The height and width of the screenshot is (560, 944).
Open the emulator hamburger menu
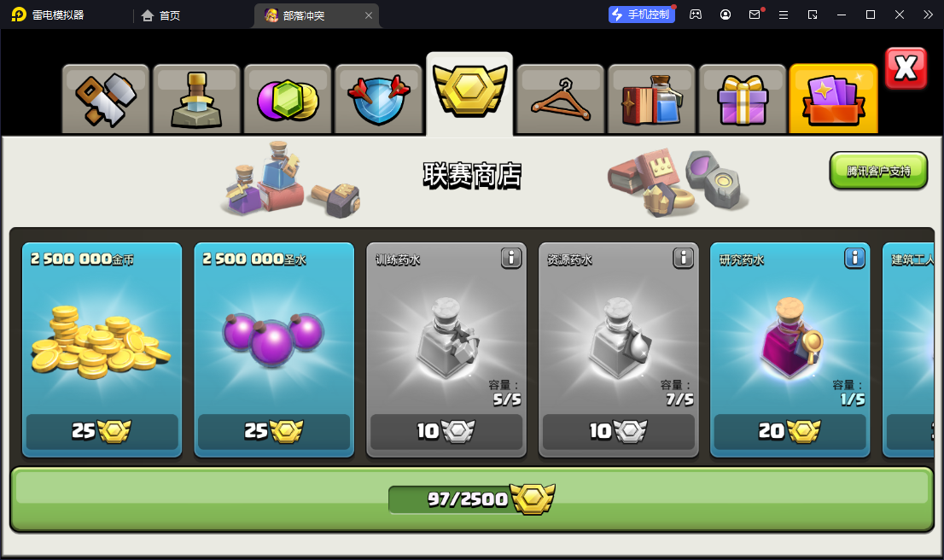pyautogui.click(x=784, y=15)
